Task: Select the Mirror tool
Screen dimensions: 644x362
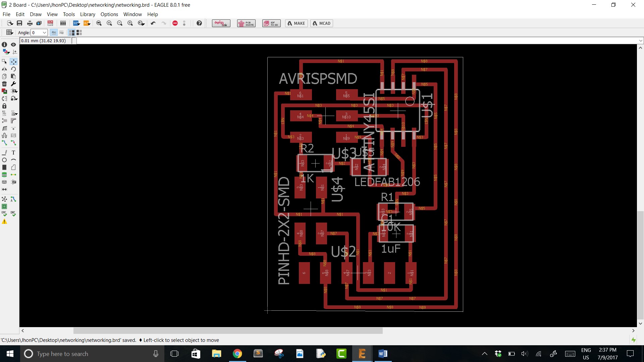Action: pos(4,69)
